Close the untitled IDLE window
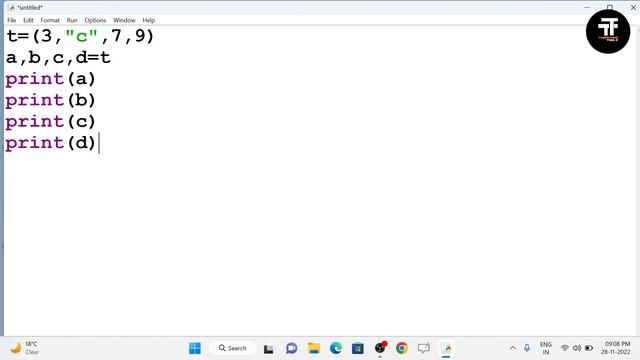 pos(633,7)
